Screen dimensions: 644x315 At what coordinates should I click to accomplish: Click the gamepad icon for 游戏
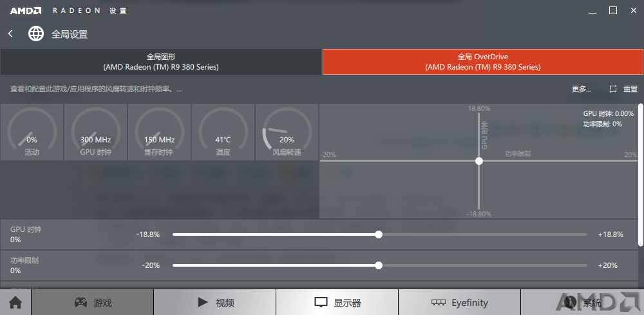click(x=80, y=302)
